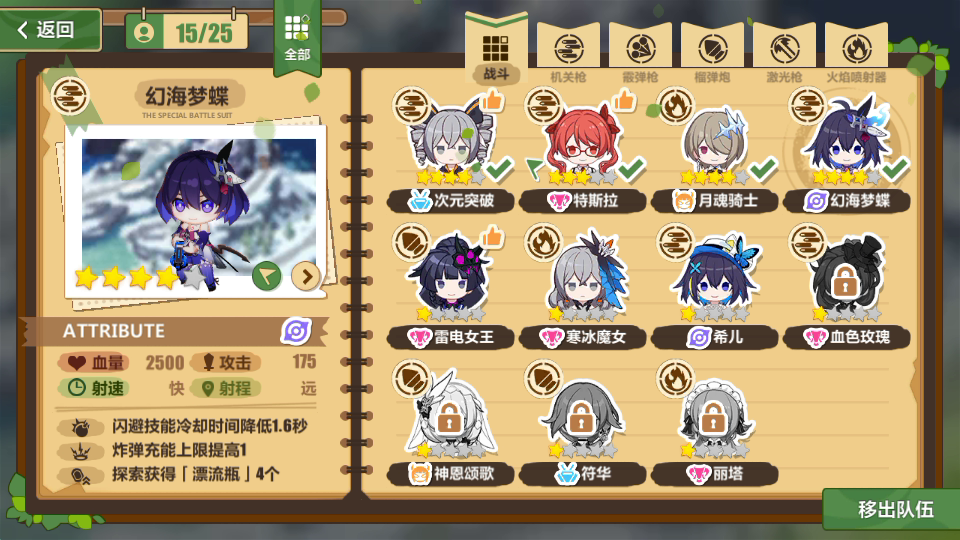The height and width of the screenshot is (540, 960).
Task: Click the green flag icon on portrait
Action: 266,276
